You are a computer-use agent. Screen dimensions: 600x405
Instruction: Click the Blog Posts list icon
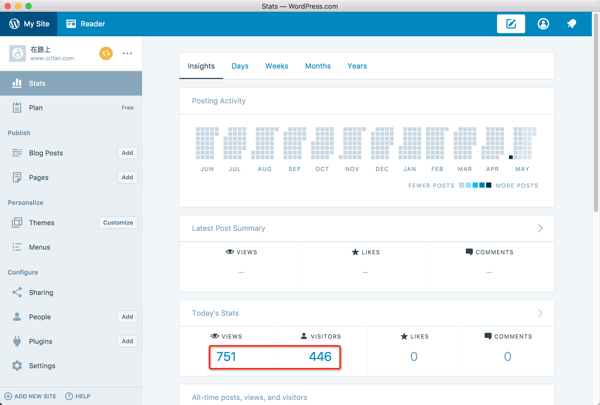17,153
